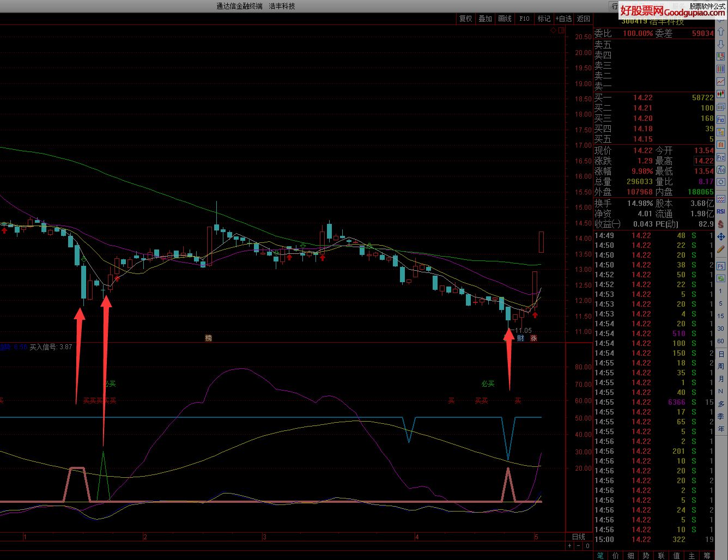Click the 买入信号: 3.87 indicator label
The height and width of the screenshot is (560, 728).
click(x=51, y=346)
